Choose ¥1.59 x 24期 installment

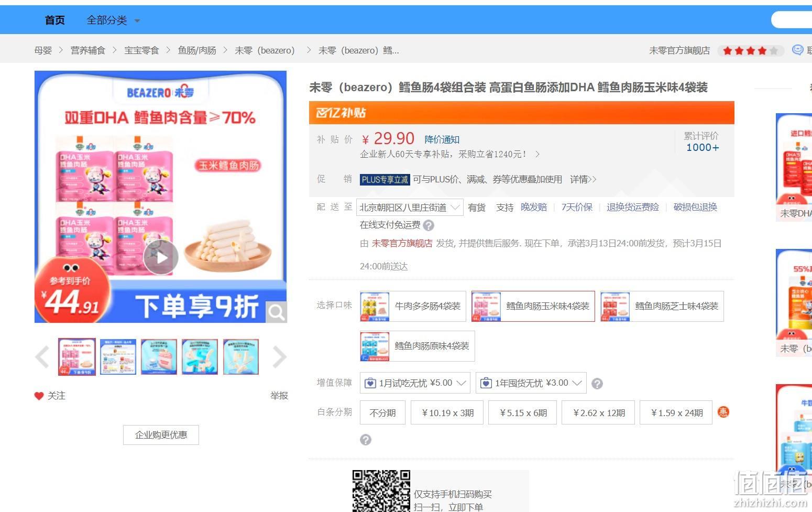(676, 413)
